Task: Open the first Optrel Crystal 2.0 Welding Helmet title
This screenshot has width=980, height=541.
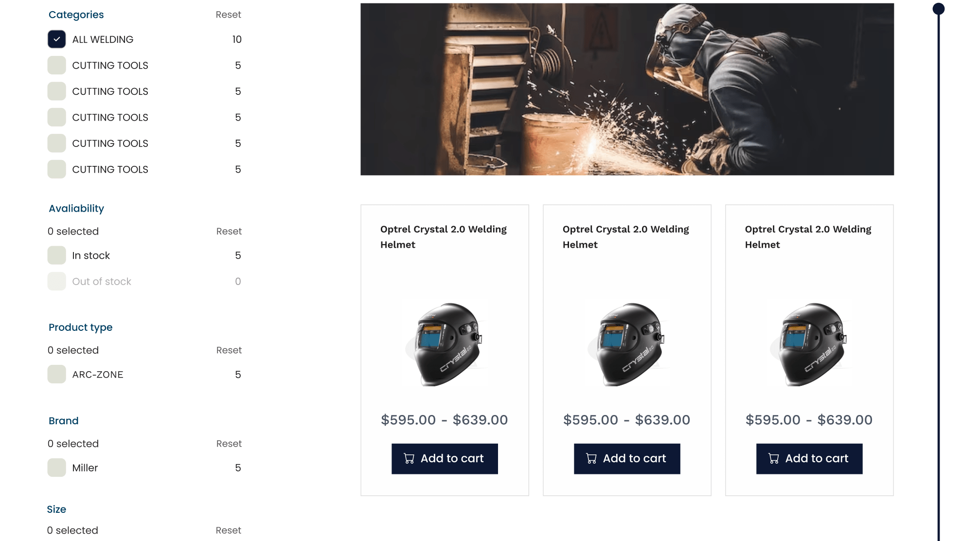Action: tap(444, 237)
